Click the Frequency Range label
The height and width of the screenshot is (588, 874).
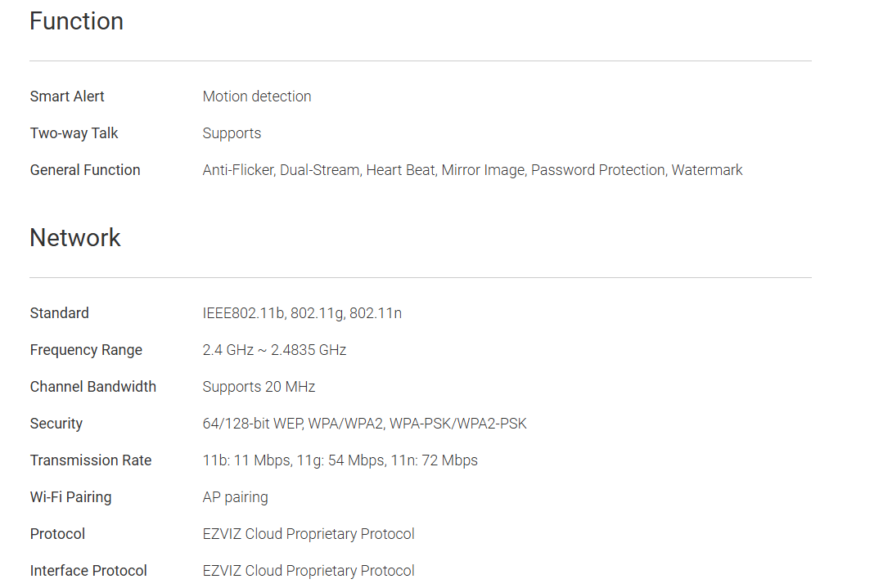86,350
